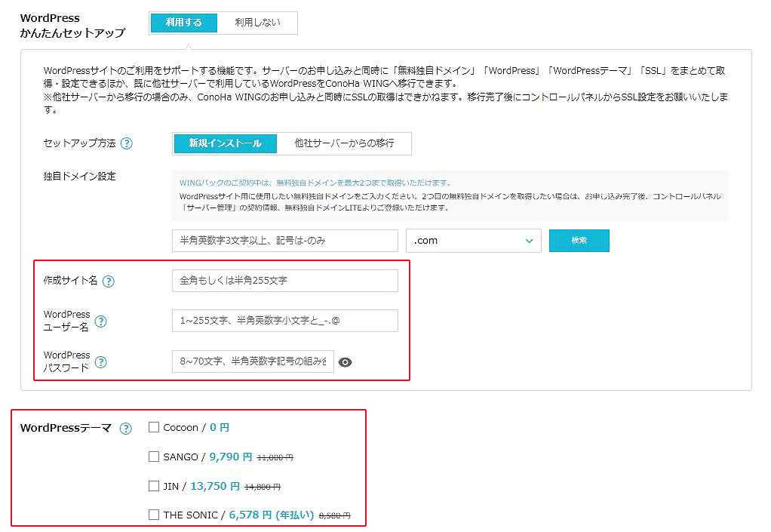Open the .com domain extension dropdown
The image size is (771, 532).
pyautogui.click(x=474, y=241)
